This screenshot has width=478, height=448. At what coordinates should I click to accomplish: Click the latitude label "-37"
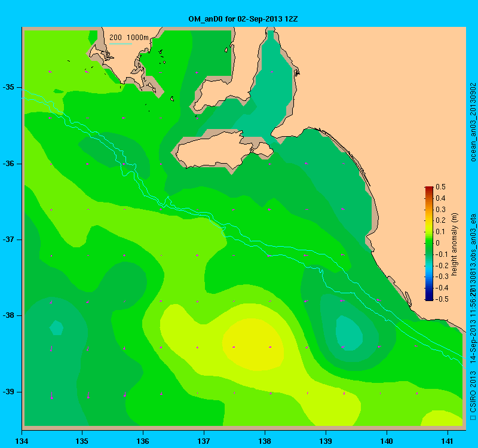[x=8, y=240]
